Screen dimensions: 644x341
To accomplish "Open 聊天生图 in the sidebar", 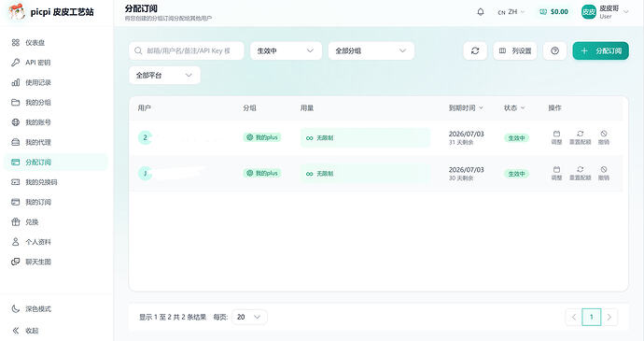I will click(56, 262).
